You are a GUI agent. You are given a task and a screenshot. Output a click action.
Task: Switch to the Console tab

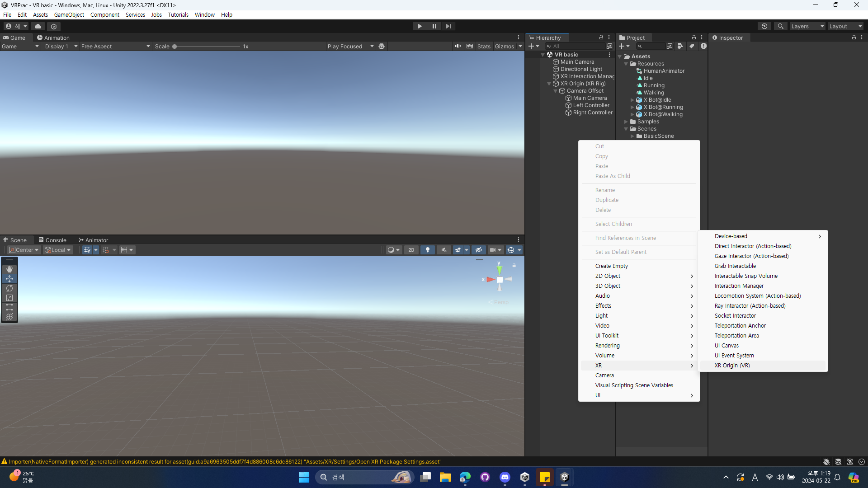[52, 240]
